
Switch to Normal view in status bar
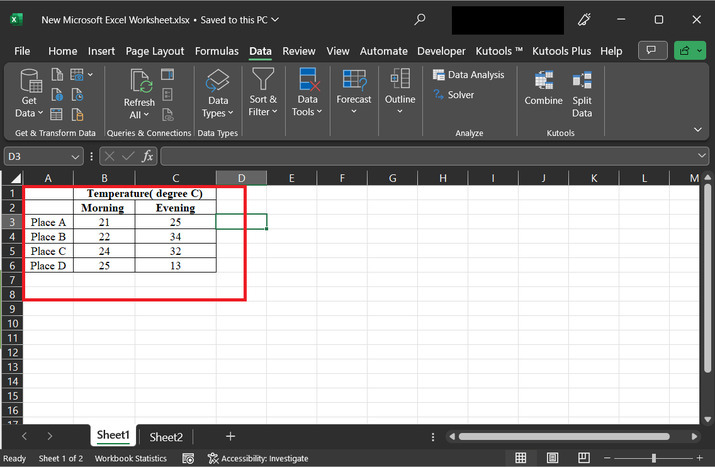[520, 458]
